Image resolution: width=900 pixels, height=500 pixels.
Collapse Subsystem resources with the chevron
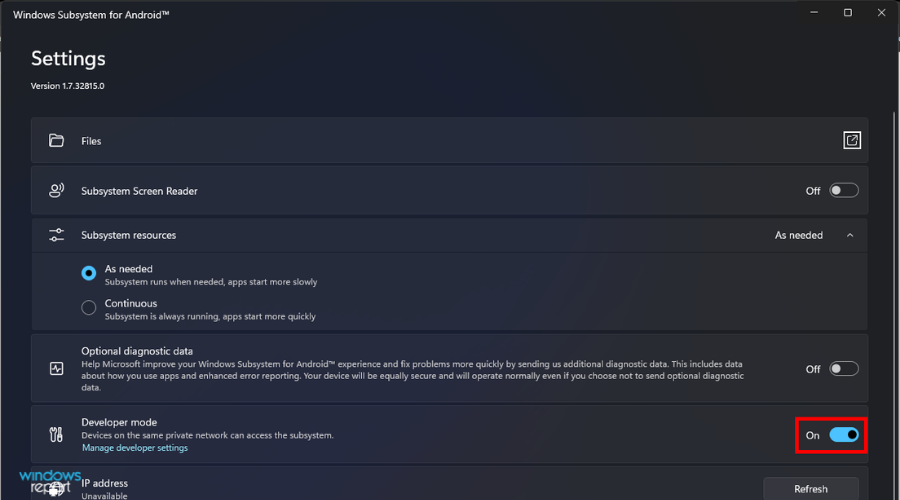pos(850,236)
